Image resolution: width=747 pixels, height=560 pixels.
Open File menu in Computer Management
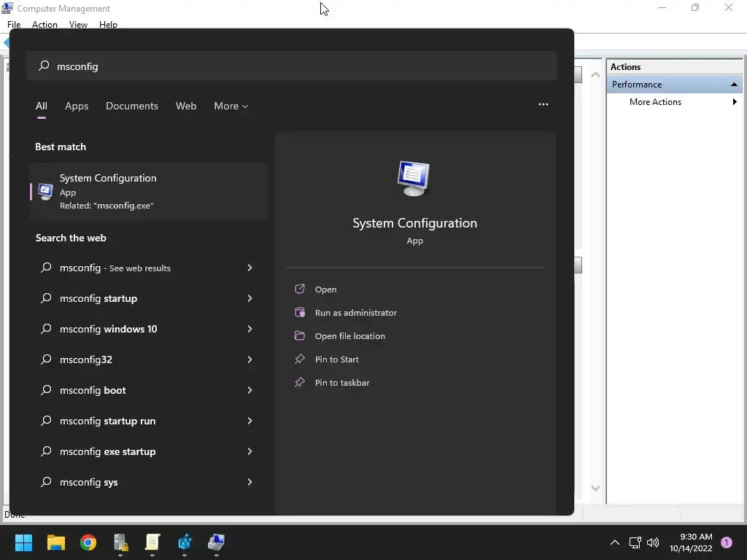[14, 24]
